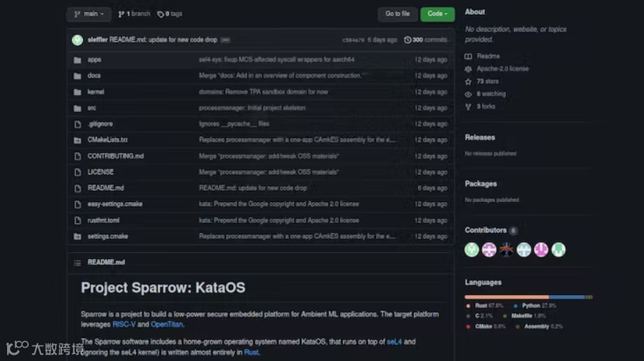This screenshot has height=361, width=644.
Task: Open commit 'processmanager: Initial project skeleton'
Action: tap(252, 108)
